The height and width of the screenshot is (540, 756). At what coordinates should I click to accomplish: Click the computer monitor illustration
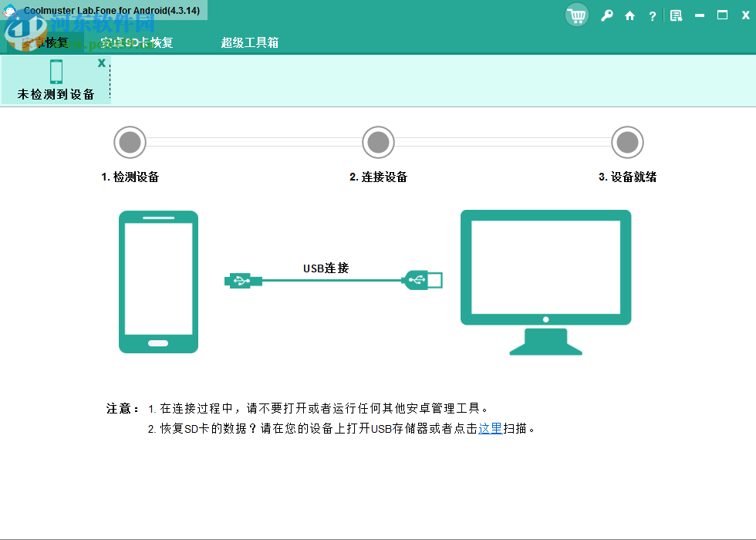coord(545,266)
